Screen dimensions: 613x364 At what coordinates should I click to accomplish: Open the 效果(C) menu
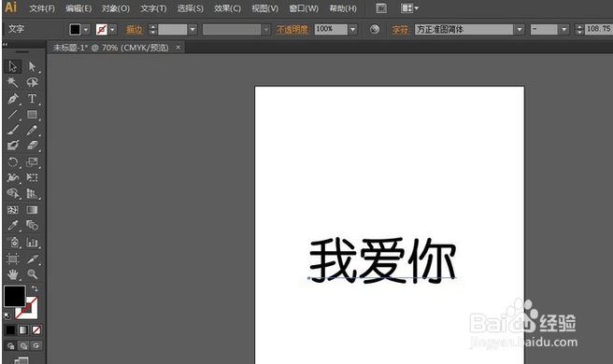[227, 8]
